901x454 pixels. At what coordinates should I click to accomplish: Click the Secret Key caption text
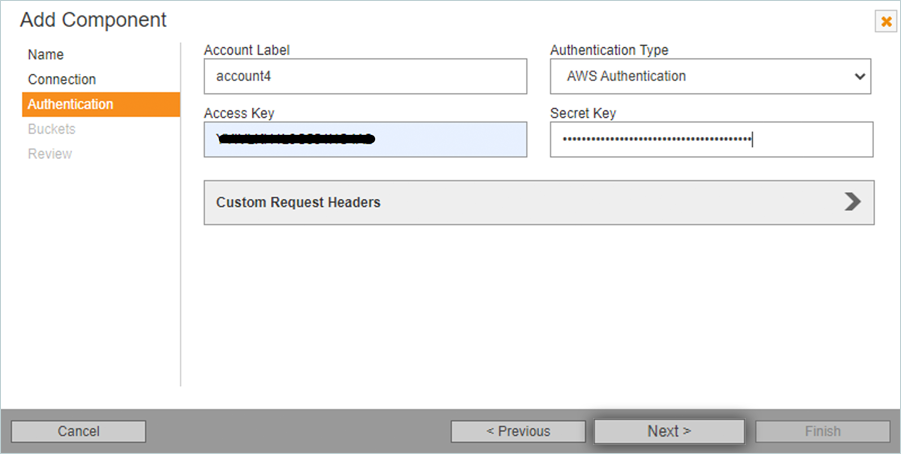tap(583, 114)
